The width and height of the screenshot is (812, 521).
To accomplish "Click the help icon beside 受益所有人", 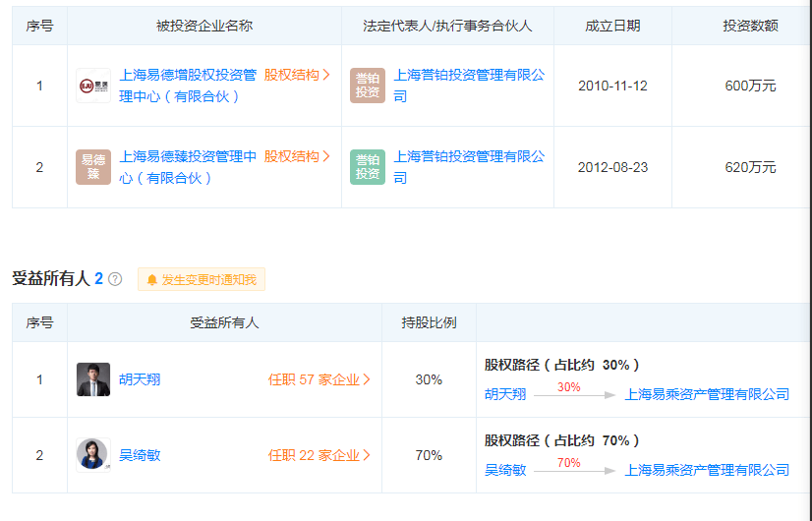I will (x=115, y=279).
